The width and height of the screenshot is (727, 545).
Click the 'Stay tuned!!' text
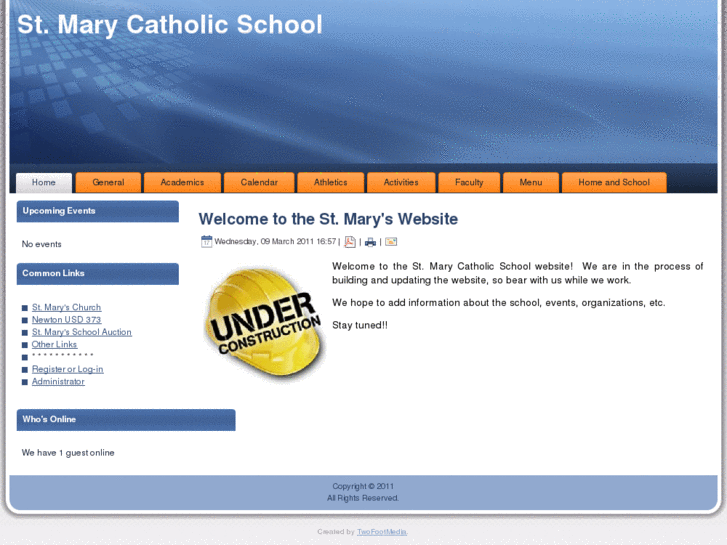click(360, 325)
